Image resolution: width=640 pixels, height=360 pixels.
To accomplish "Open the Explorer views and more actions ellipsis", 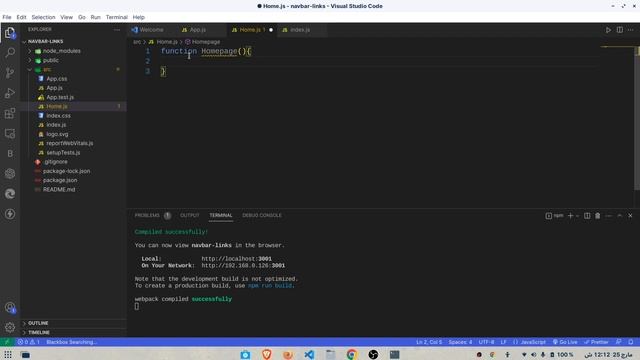I will coord(117,29).
